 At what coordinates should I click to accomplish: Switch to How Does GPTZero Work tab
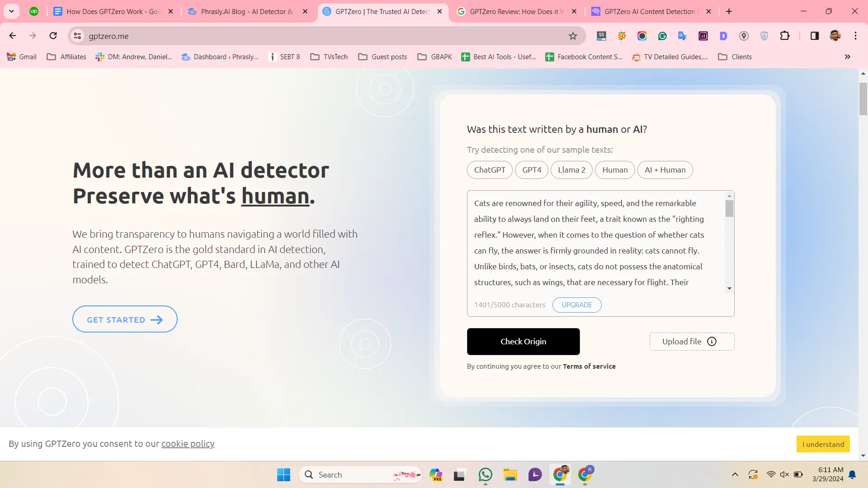113,12
